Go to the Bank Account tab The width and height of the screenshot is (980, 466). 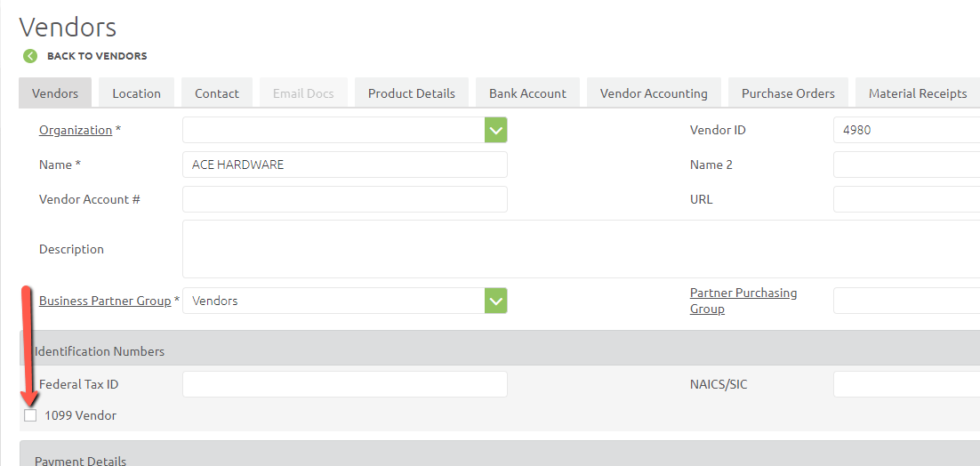[x=527, y=93]
